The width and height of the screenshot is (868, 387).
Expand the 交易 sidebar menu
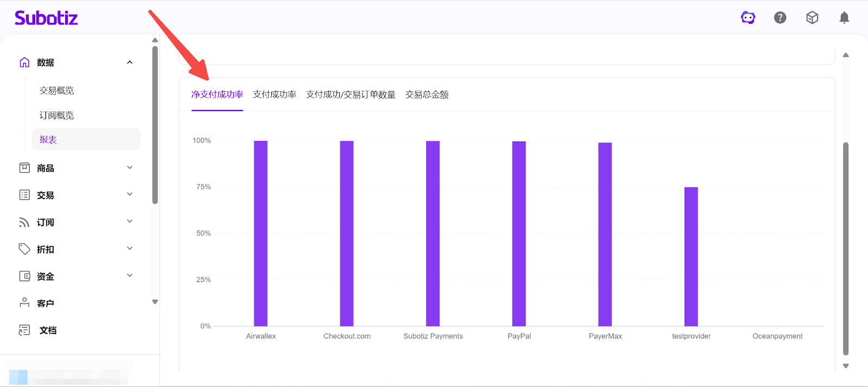pos(130,195)
